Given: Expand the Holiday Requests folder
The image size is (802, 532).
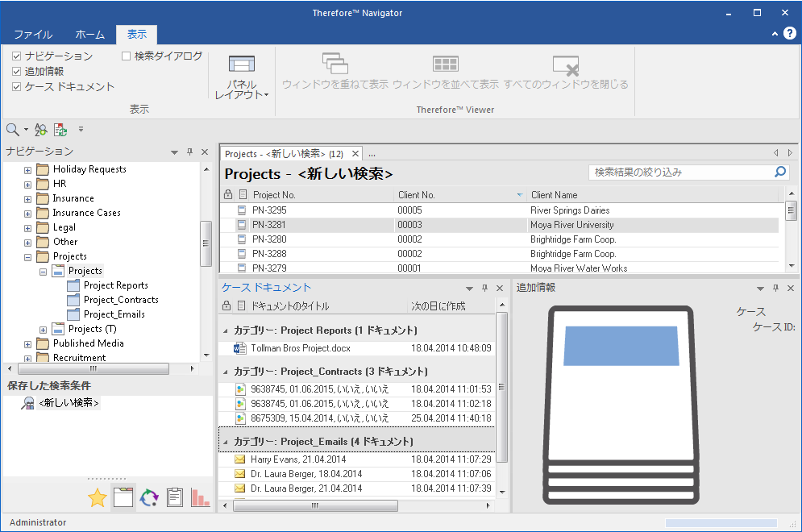Looking at the screenshot, I should (x=27, y=170).
